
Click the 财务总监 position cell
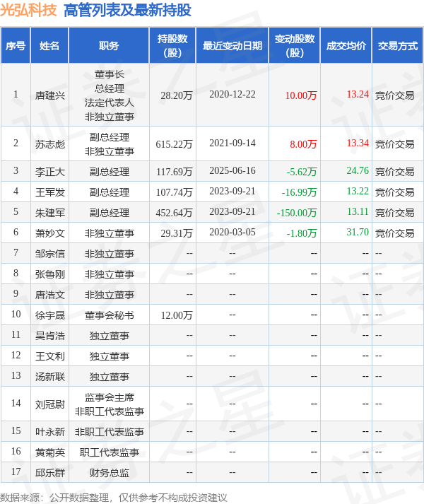click(109, 473)
